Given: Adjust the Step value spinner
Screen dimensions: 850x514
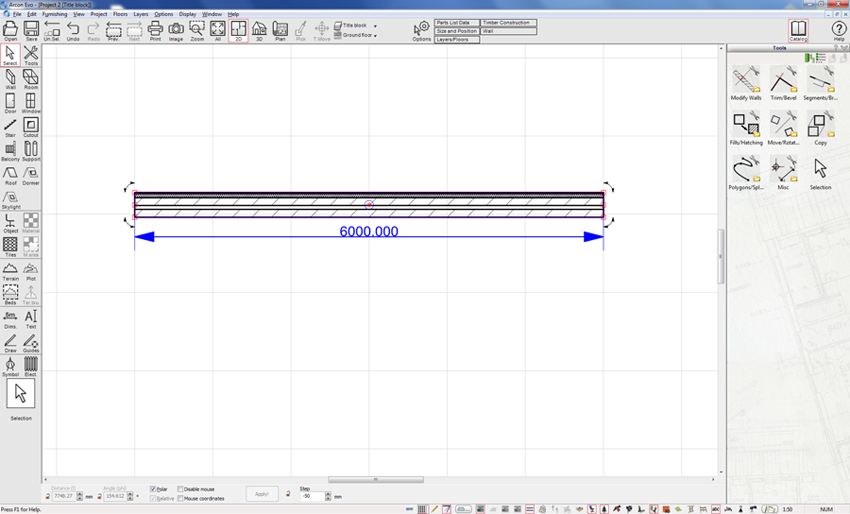Looking at the screenshot, I should click(x=327, y=496).
